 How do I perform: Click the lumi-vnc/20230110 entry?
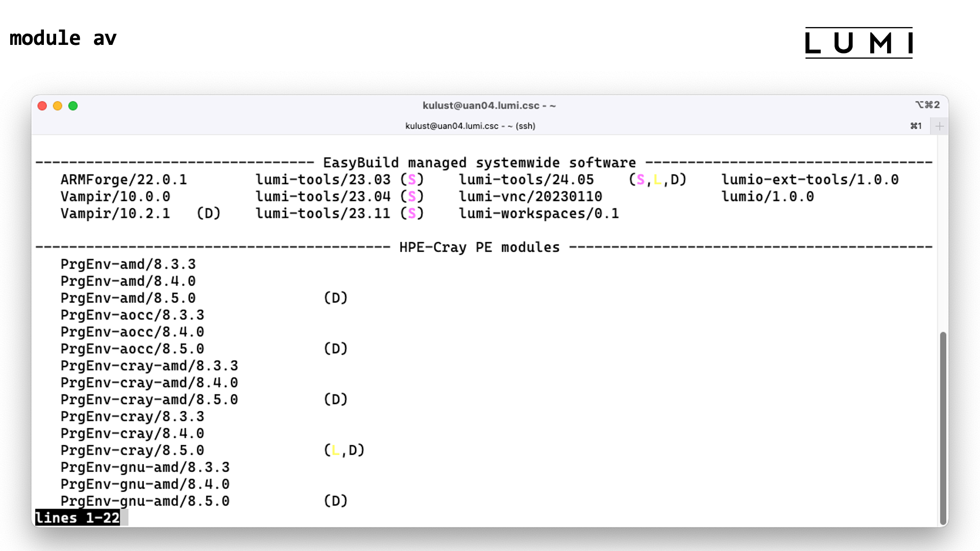[x=530, y=196]
